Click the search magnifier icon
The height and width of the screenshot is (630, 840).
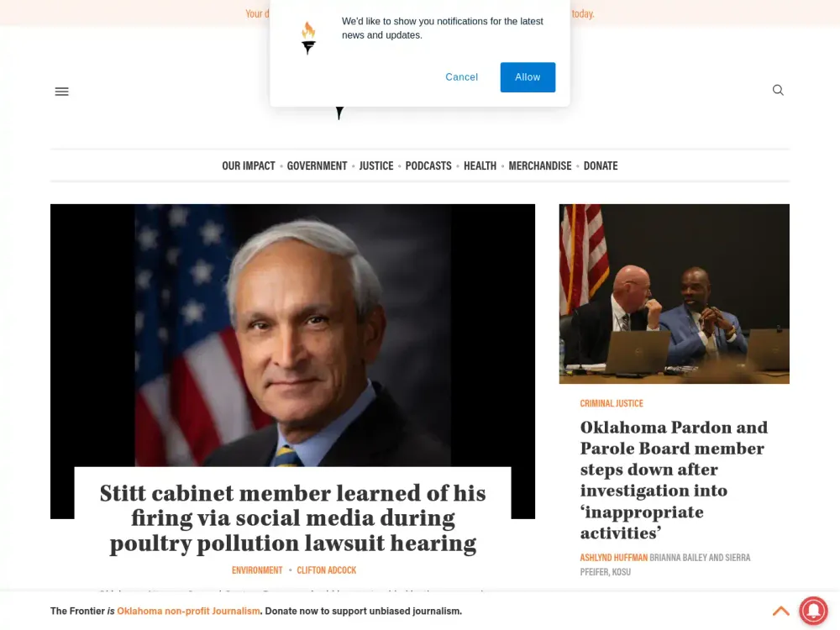(778, 90)
